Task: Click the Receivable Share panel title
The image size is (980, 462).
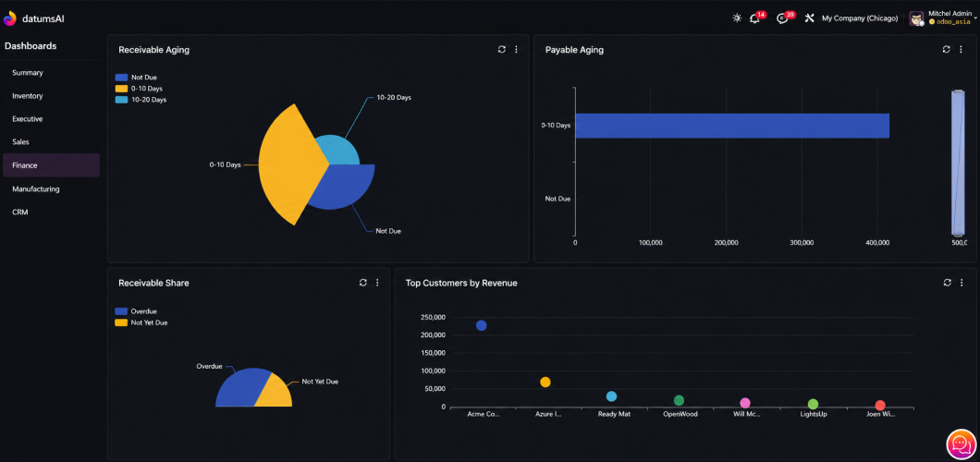Action: tap(153, 283)
